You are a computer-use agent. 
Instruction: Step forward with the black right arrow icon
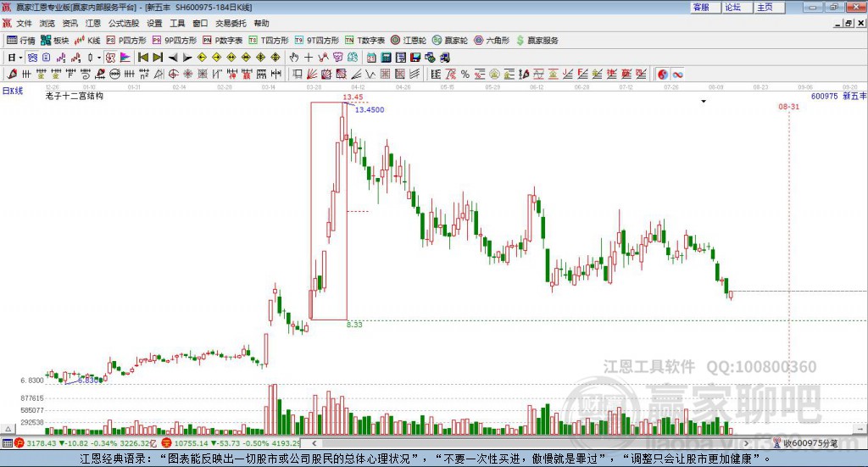point(187,58)
